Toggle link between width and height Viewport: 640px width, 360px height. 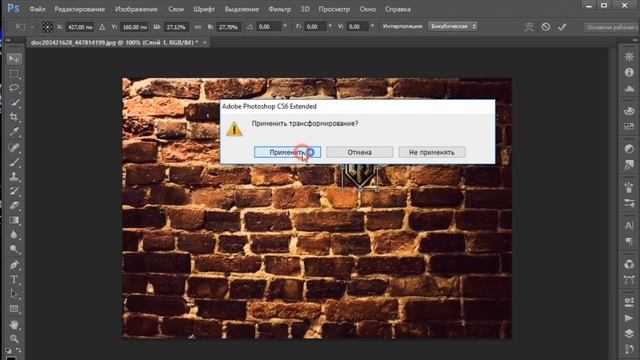[x=198, y=27]
